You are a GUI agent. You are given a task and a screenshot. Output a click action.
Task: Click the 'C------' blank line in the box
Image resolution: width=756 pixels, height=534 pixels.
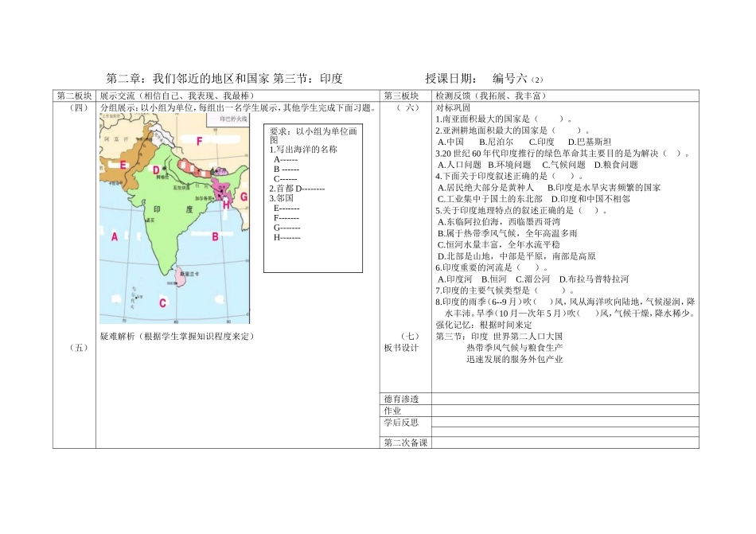286,179
